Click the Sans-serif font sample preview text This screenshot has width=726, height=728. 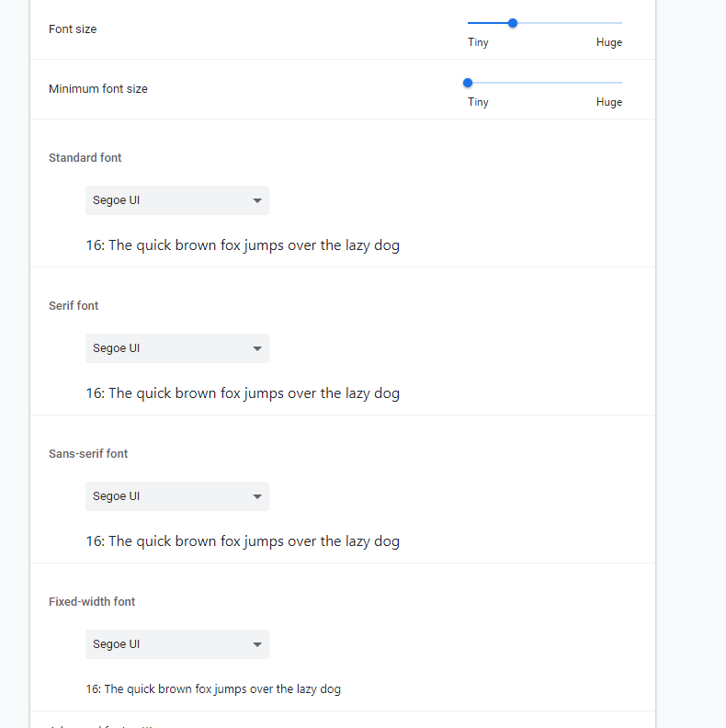243,541
